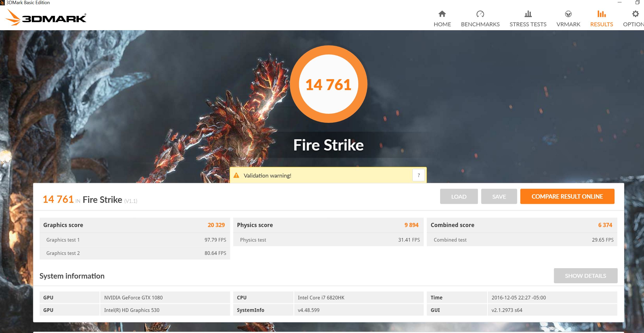Click the Stress Tests bar chart icon
Screen dimensions: 644x333
coord(528,14)
